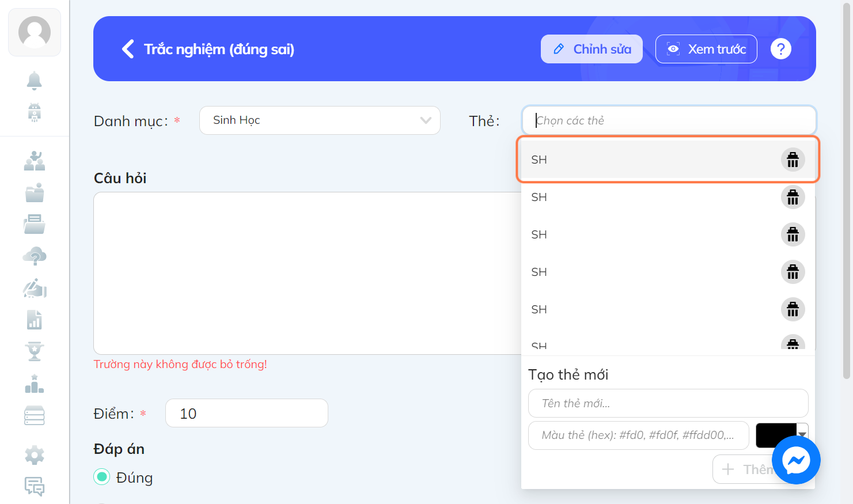
Task: Open settings gear in sidebar
Action: (x=35, y=455)
